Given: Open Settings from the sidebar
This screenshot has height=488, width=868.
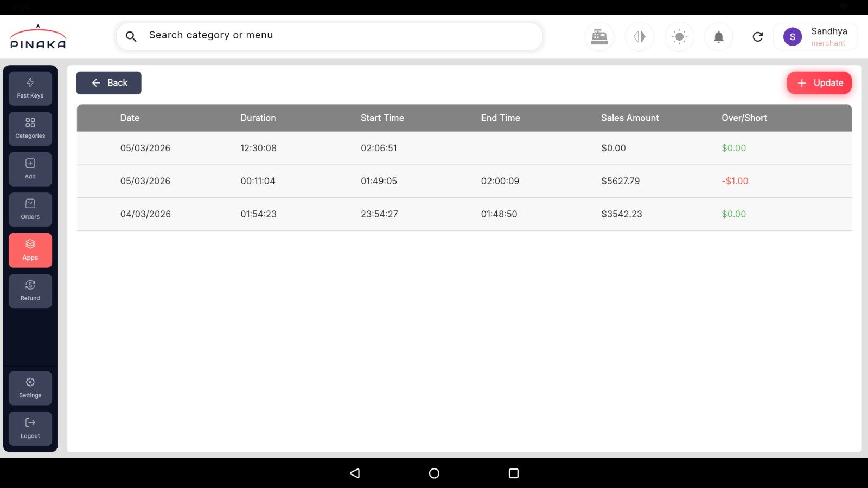Looking at the screenshot, I should pos(30,388).
